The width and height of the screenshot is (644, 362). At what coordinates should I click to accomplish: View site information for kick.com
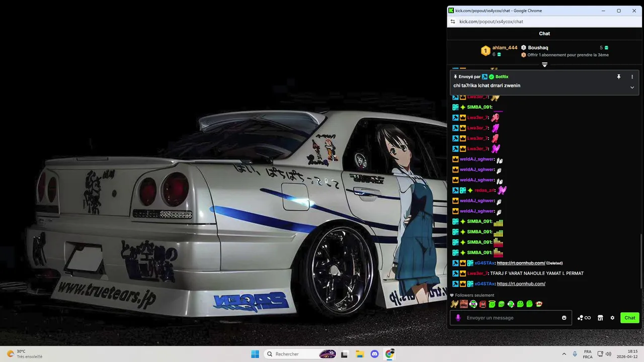coord(453,22)
